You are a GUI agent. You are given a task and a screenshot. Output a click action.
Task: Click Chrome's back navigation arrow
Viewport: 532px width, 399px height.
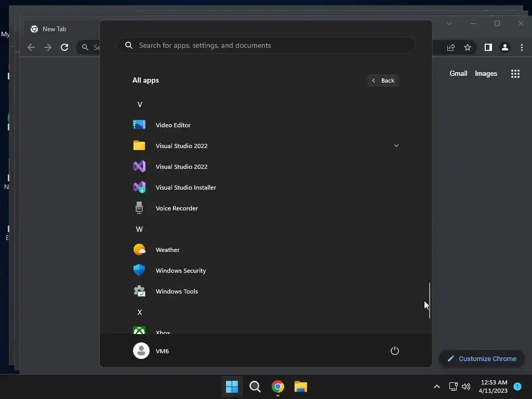click(31, 47)
